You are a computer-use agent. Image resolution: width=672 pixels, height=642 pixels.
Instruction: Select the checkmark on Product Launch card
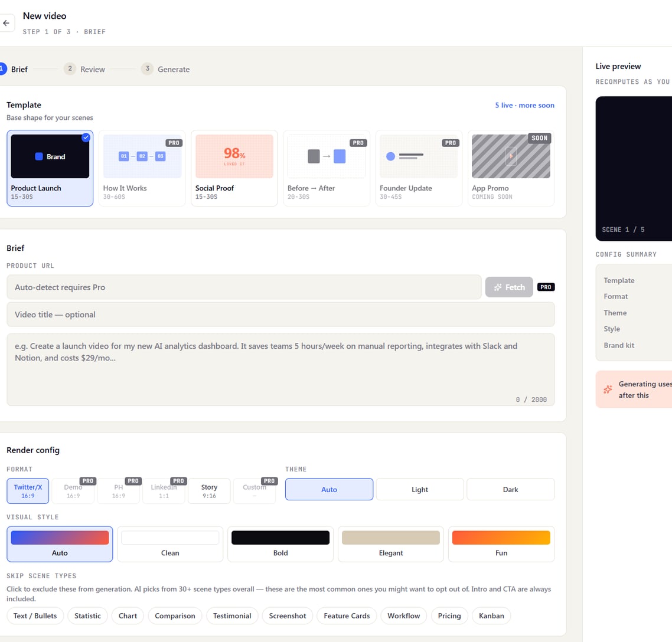tap(86, 137)
